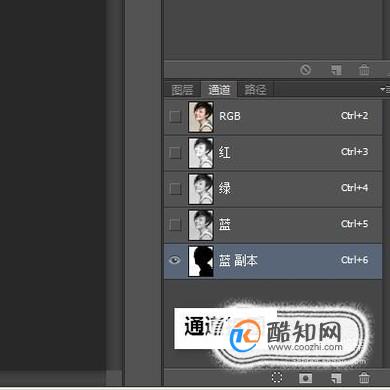Open the Channels panel flyout menu
Viewport: 390px width, 390px height.
pyautogui.click(x=385, y=89)
